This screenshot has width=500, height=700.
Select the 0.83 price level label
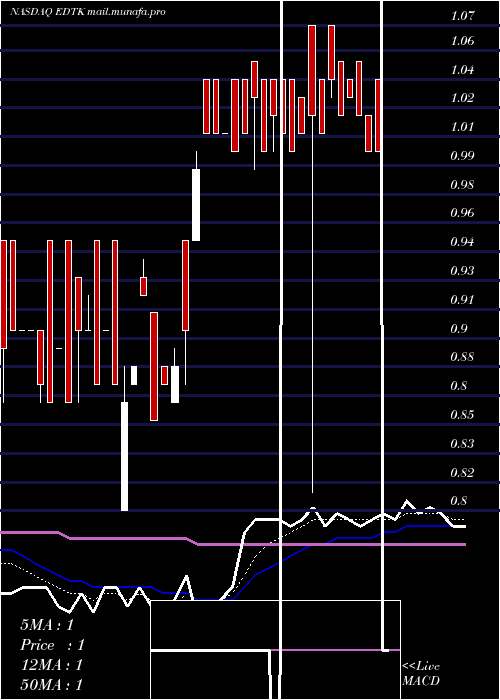pyautogui.click(x=462, y=444)
